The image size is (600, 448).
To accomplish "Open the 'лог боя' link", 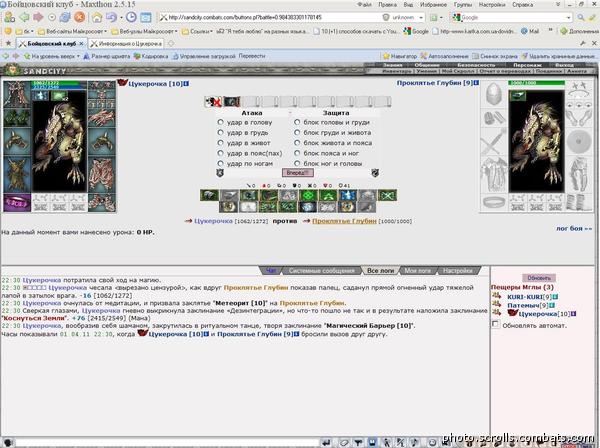I will point(574,228).
